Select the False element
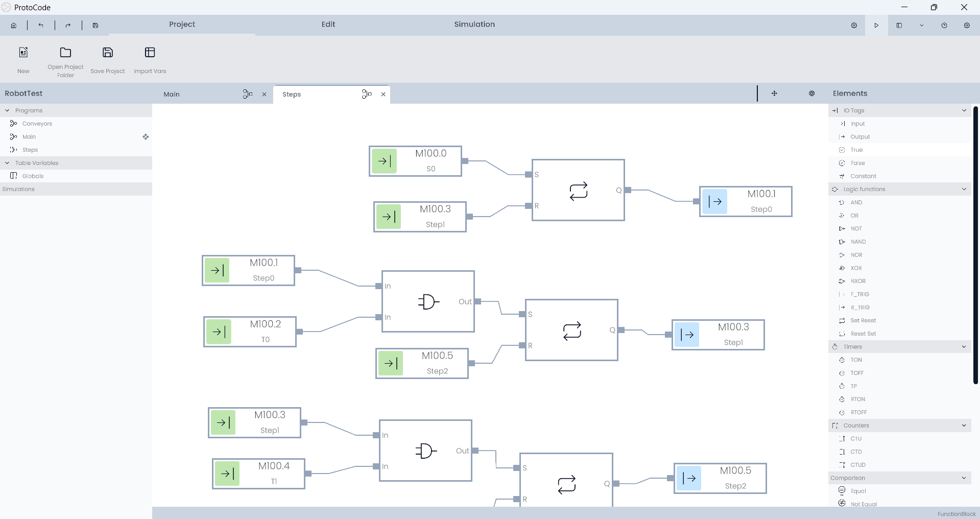The height and width of the screenshot is (519, 980). pos(900,163)
